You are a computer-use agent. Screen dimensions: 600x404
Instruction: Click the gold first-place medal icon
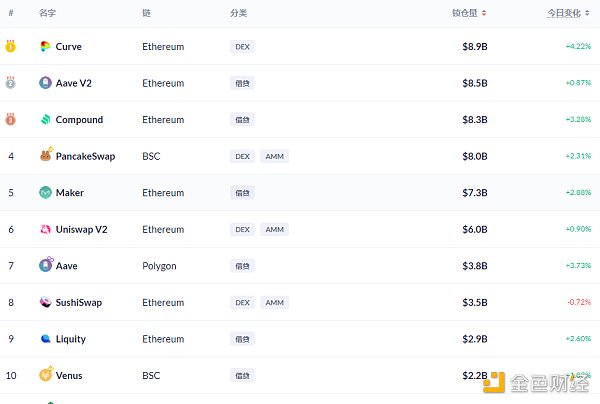[x=11, y=46]
